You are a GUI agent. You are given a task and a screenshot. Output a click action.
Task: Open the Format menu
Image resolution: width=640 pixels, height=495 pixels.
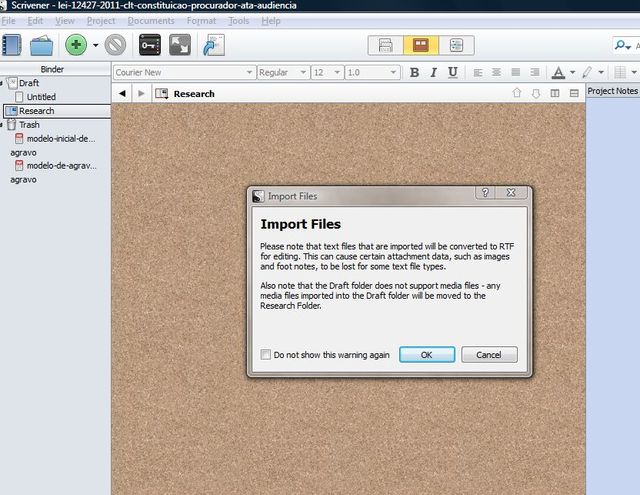(x=201, y=21)
